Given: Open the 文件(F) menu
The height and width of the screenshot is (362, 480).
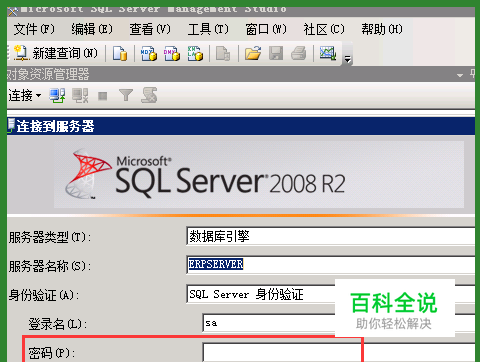Looking at the screenshot, I should (34, 29).
